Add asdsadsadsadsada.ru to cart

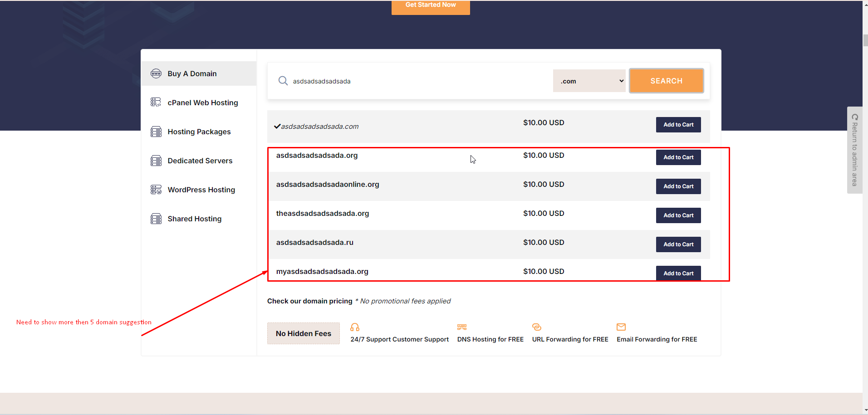pyautogui.click(x=678, y=244)
